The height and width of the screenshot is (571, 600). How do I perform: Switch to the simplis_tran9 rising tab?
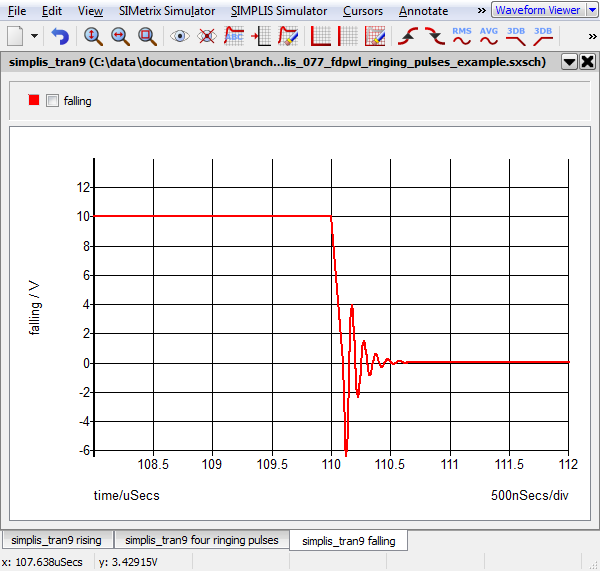pos(56,541)
